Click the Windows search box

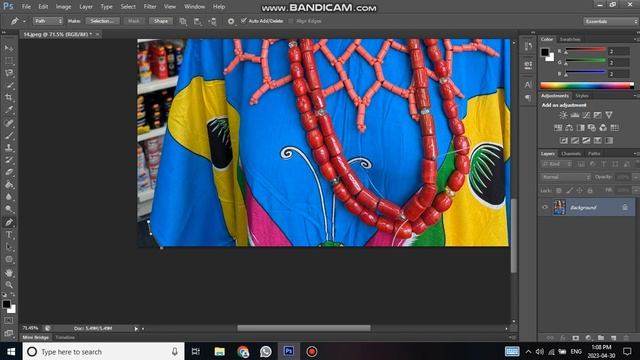(104, 351)
